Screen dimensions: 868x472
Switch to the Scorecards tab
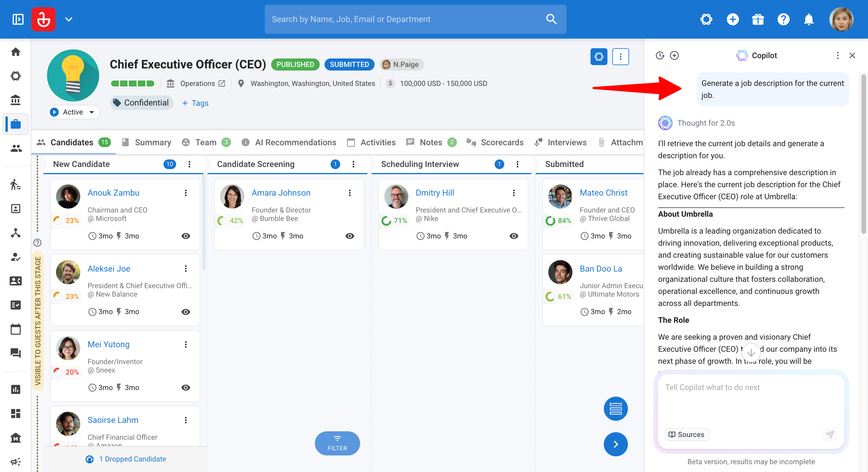pyautogui.click(x=495, y=142)
